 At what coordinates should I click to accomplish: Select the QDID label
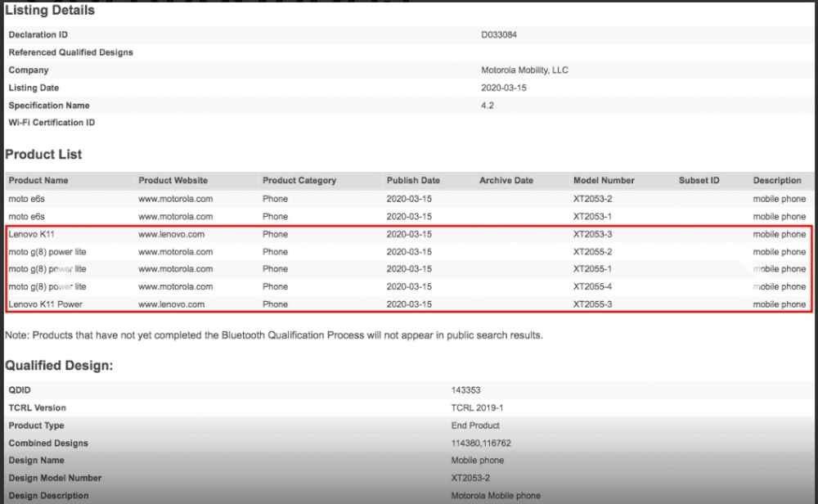[x=20, y=390]
